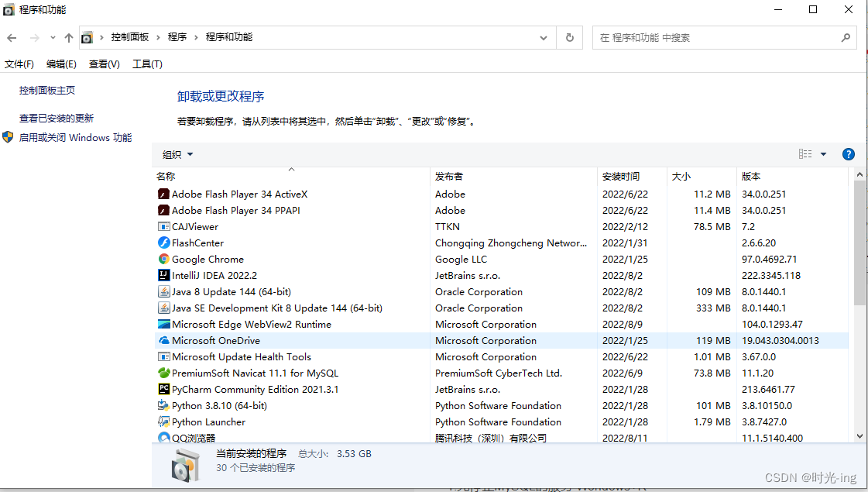Click the Java SE Development Kit icon
The height and width of the screenshot is (492, 868).
pyautogui.click(x=164, y=308)
